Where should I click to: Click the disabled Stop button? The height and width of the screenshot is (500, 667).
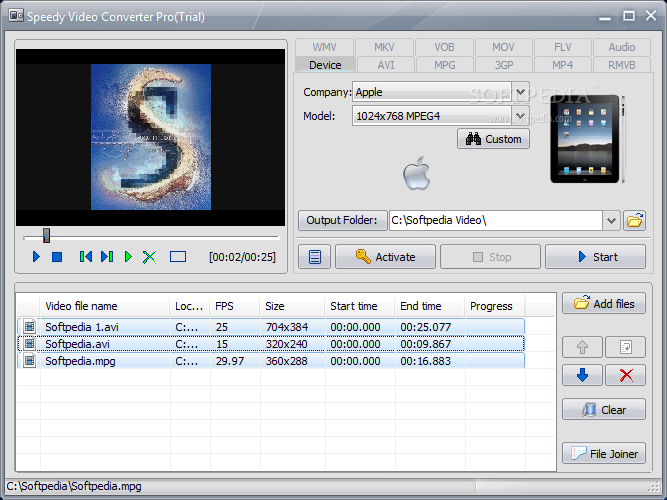(490, 257)
